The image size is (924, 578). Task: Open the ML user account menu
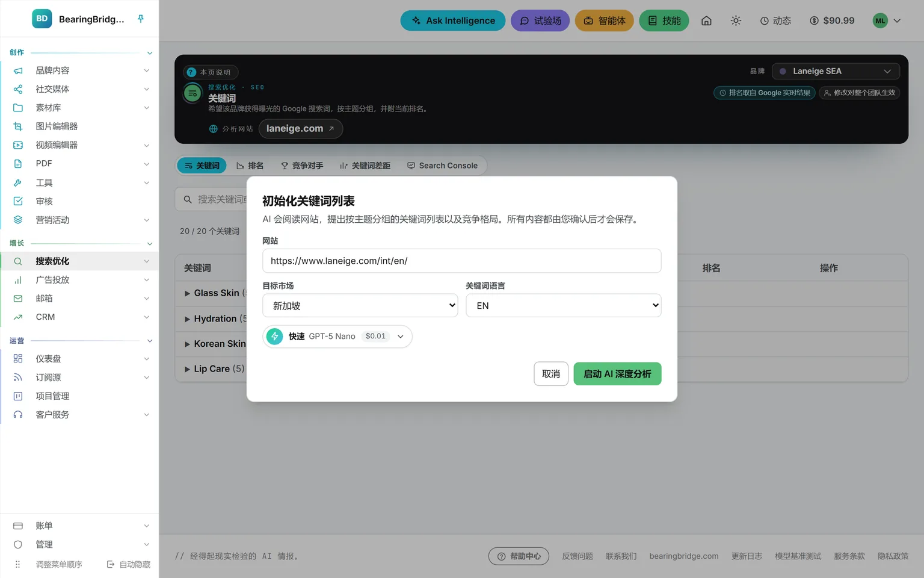pyautogui.click(x=887, y=20)
